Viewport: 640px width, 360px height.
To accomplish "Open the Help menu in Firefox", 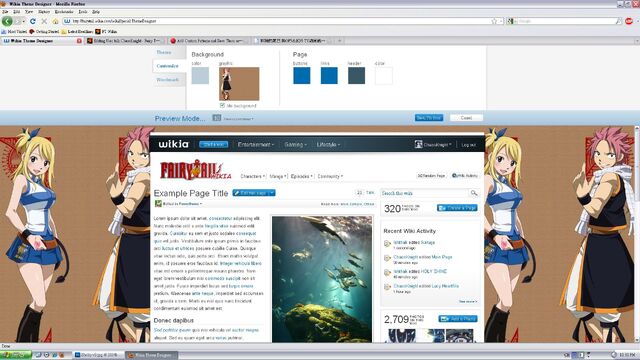I will [96, 12].
